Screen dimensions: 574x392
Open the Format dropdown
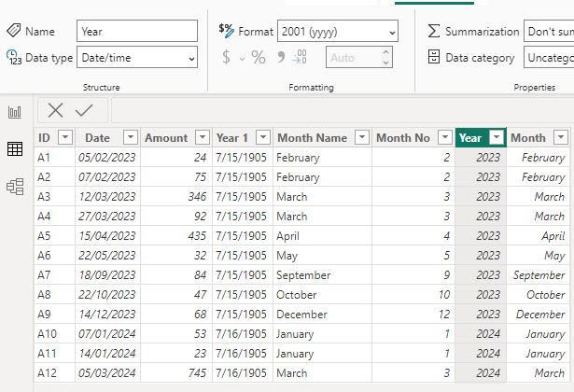pos(338,31)
